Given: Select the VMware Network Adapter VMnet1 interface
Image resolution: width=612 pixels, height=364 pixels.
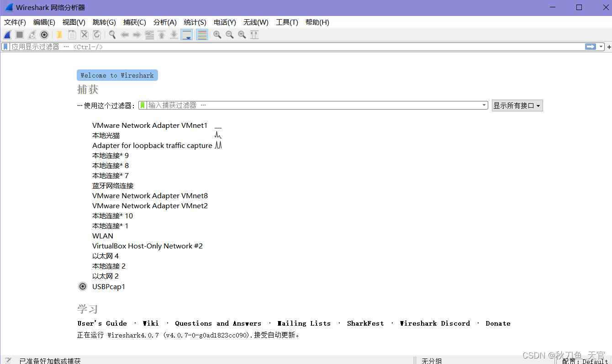Looking at the screenshot, I should tap(150, 126).
